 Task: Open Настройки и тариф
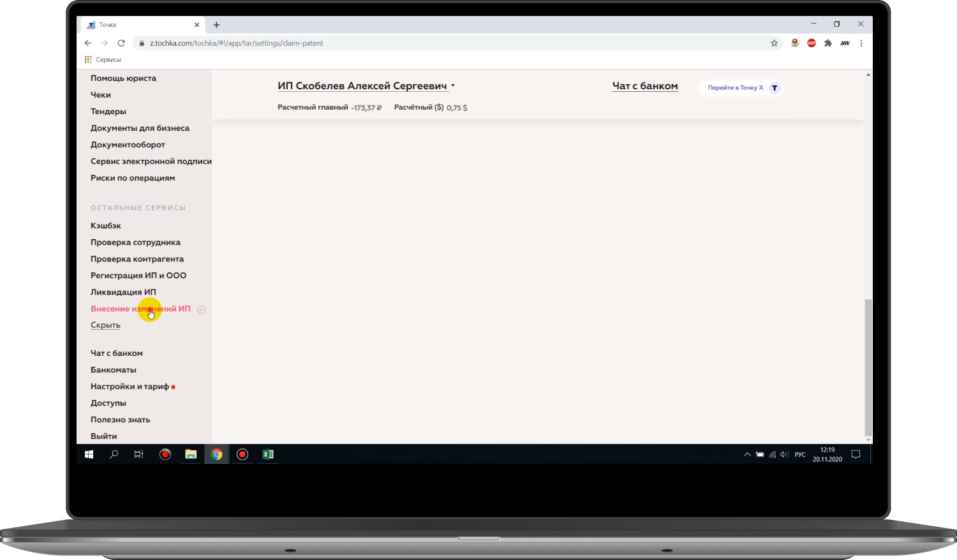click(x=130, y=387)
